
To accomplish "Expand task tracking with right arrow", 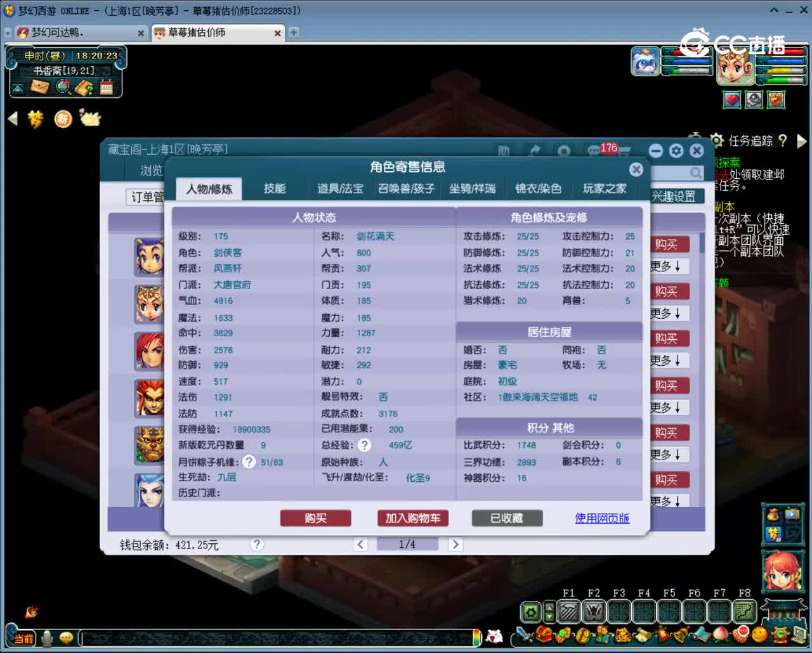I will 801,141.
